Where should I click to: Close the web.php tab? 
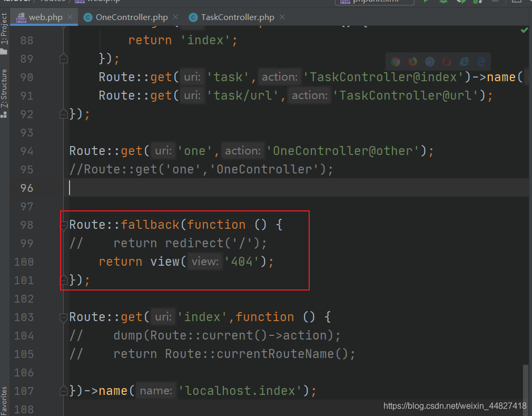pyautogui.click(x=70, y=17)
